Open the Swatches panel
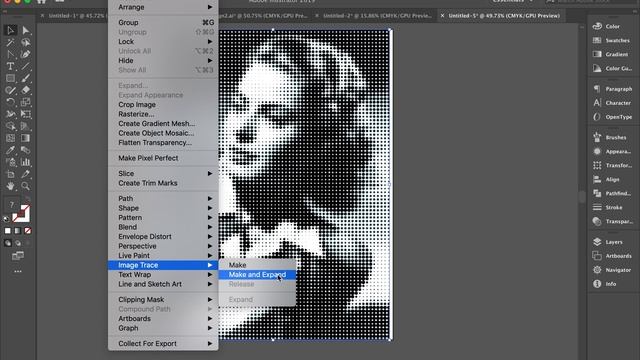 611,40
